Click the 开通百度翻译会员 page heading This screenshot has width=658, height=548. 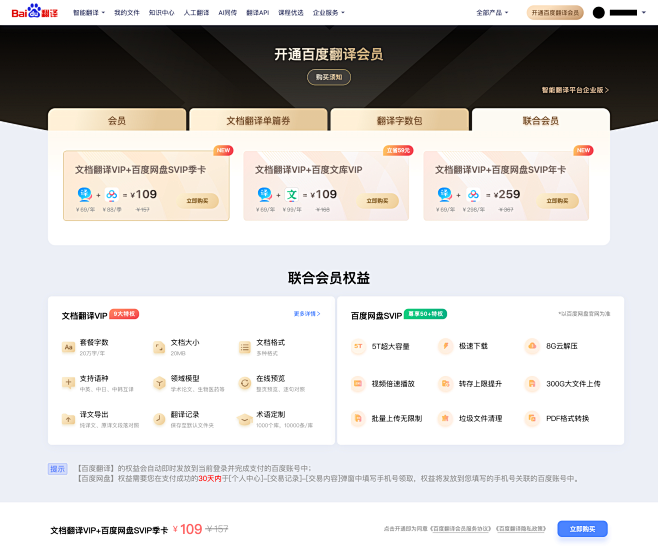[x=329, y=55]
